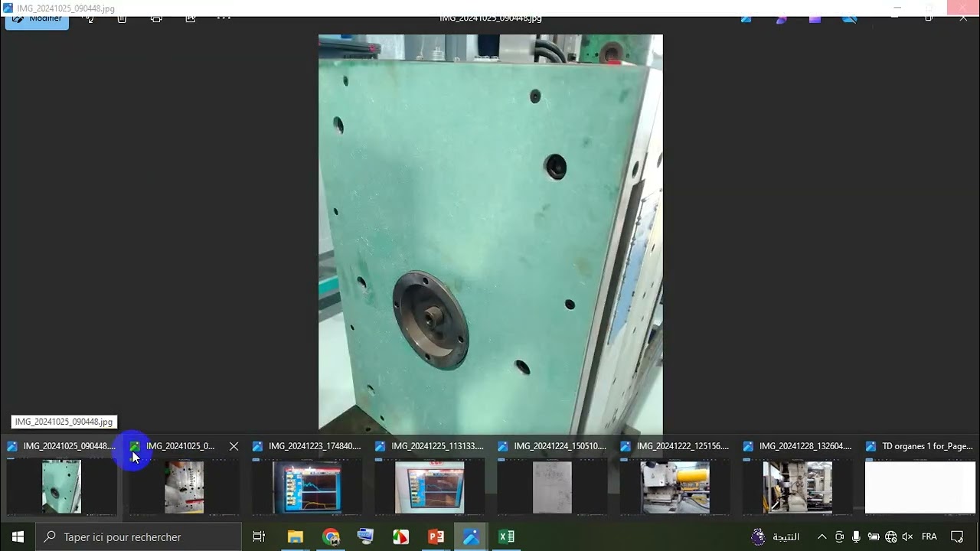The image size is (980, 551).
Task: Click the muted volume tray icon
Action: click(x=907, y=536)
